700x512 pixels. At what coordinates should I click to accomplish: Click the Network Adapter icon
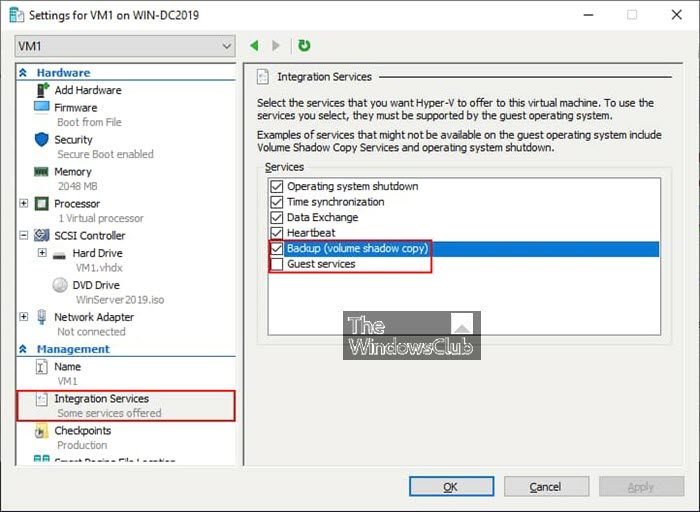(x=42, y=316)
